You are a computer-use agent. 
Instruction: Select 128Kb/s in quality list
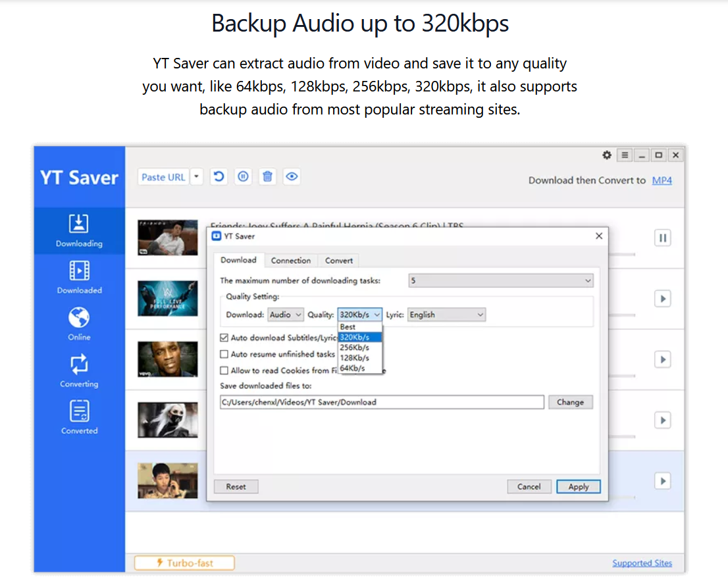(360, 358)
